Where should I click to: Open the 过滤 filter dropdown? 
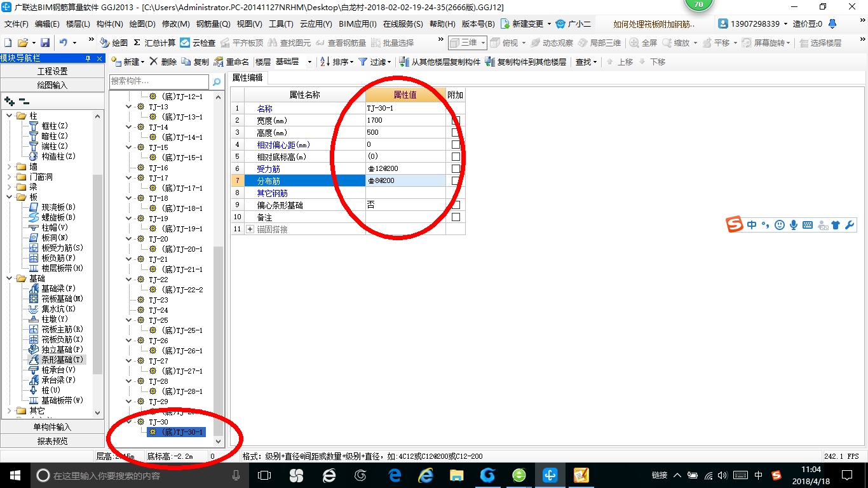375,62
